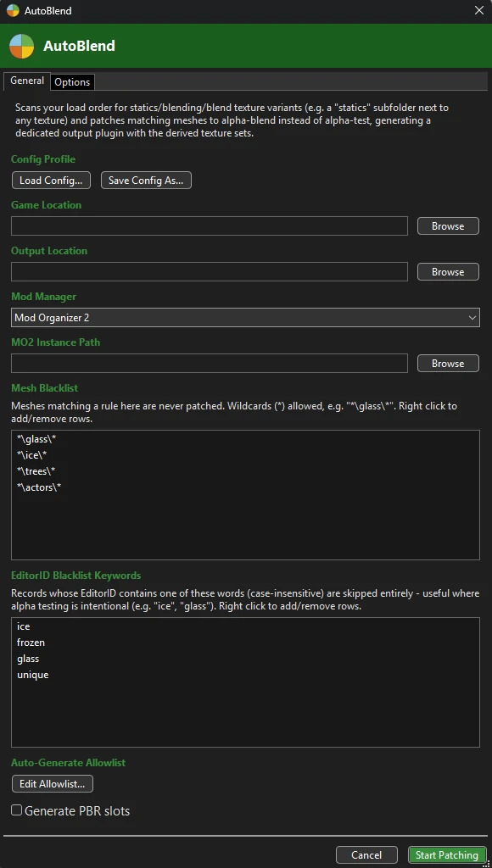
Task: Click Save Config As button
Action: click(x=146, y=181)
